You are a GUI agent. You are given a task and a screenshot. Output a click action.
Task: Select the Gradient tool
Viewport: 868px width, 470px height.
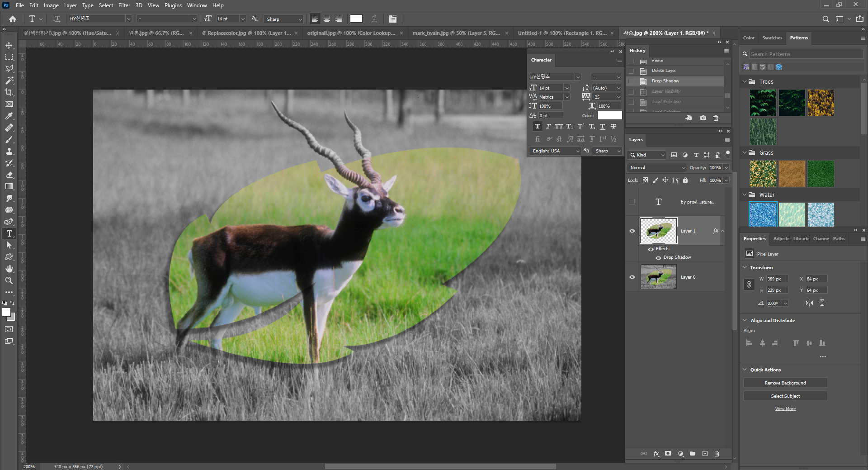[x=9, y=186]
